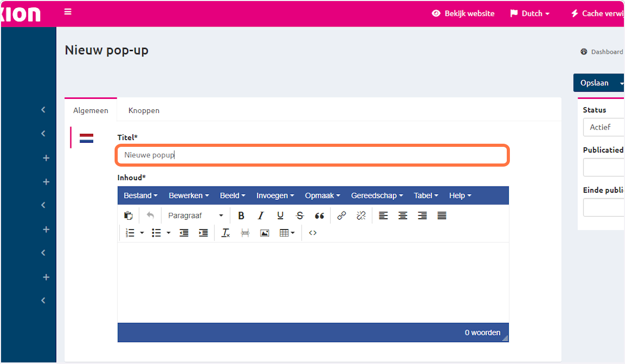This screenshot has height=364, width=625.
Task: Apply italic formatting to text
Action: [x=261, y=216]
